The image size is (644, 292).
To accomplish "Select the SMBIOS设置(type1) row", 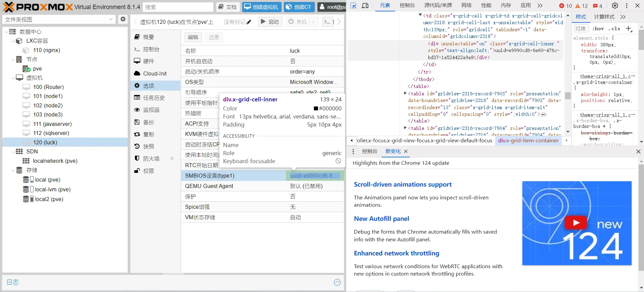I will tap(262, 176).
